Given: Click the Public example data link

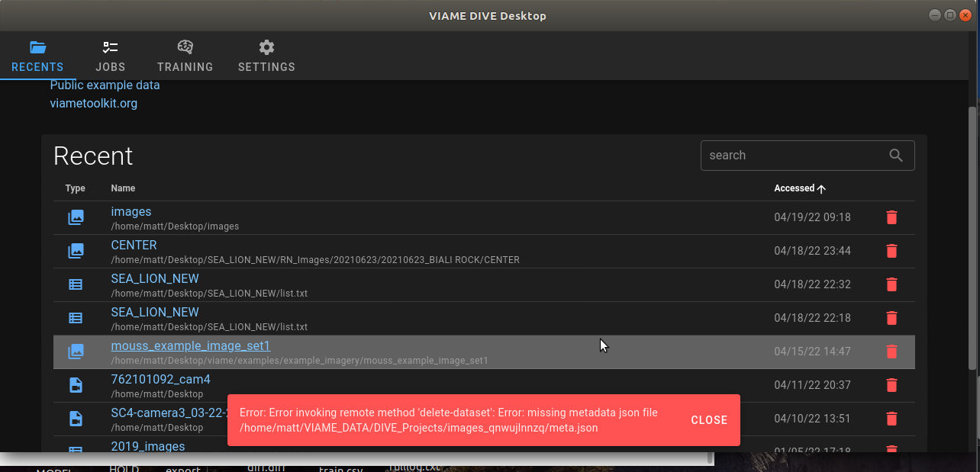Looking at the screenshot, I should [x=105, y=85].
